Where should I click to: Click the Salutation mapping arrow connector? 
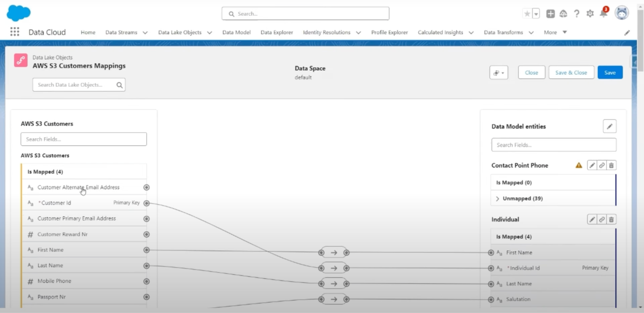tap(334, 299)
